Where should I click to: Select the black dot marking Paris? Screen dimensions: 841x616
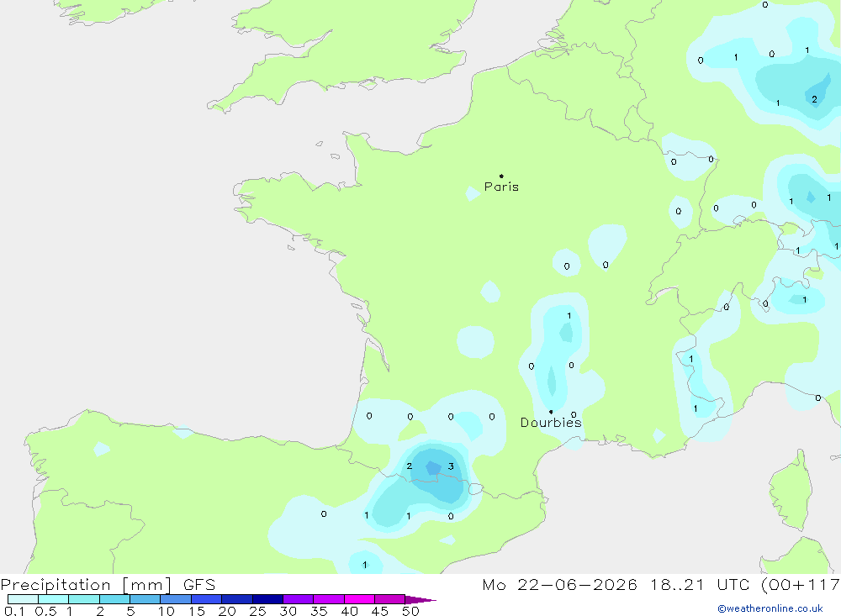501,176
